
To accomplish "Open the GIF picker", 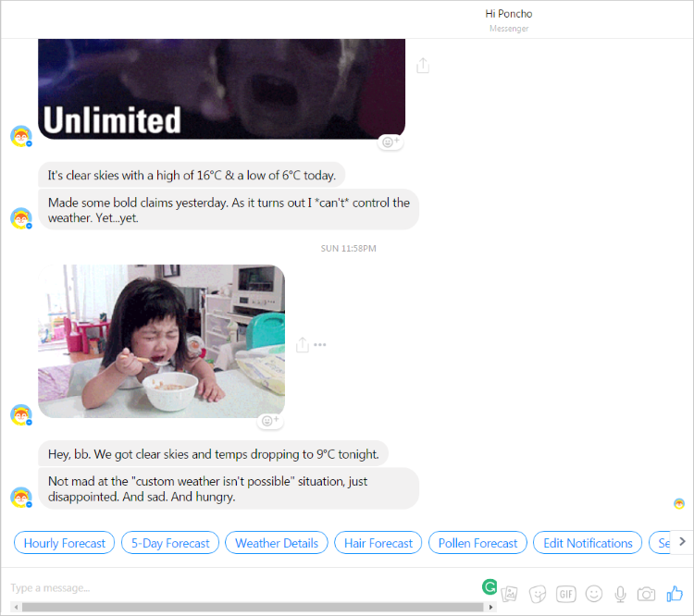I will [x=566, y=594].
